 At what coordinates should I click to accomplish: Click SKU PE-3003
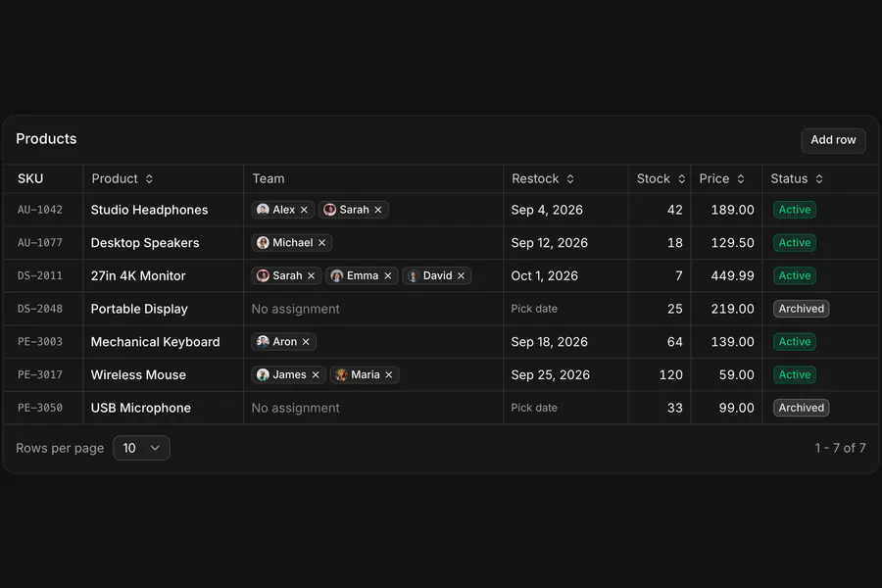tap(40, 342)
